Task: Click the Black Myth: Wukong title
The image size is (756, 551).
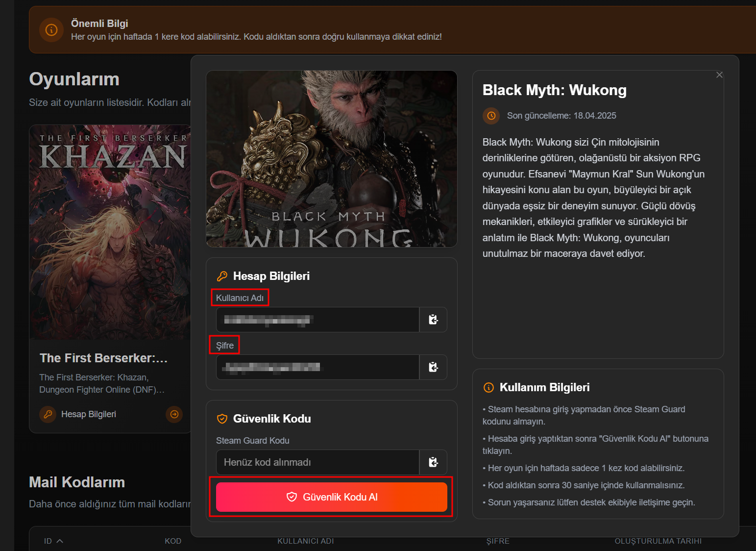Action: [555, 90]
